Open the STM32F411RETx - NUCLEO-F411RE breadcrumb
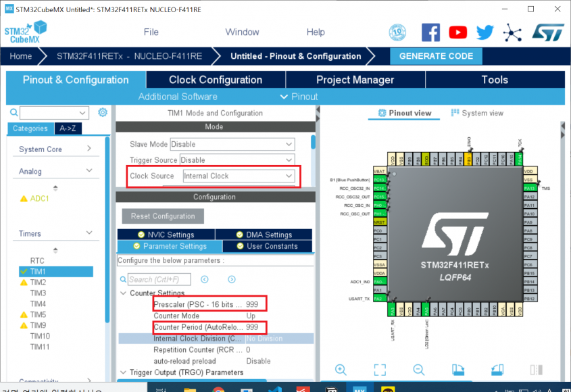Image resolution: width=571 pixels, height=392 pixels. coord(129,56)
